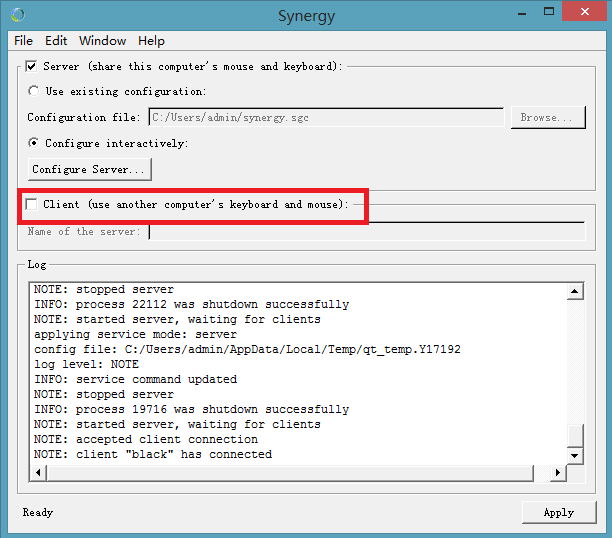Open the Edit menu
The height and width of the screenshot is (538, 612).
[56, 41]
